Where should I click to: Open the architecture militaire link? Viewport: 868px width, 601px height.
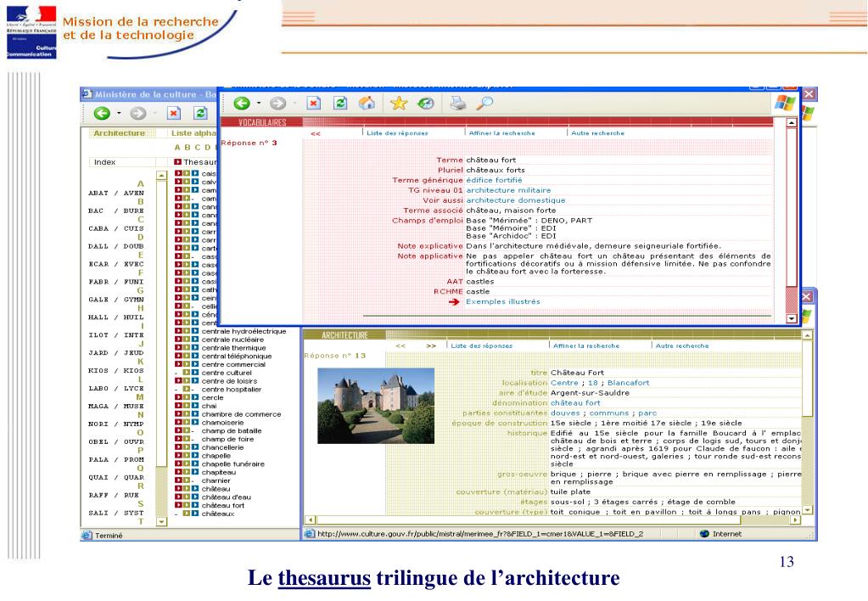(508, 190)
